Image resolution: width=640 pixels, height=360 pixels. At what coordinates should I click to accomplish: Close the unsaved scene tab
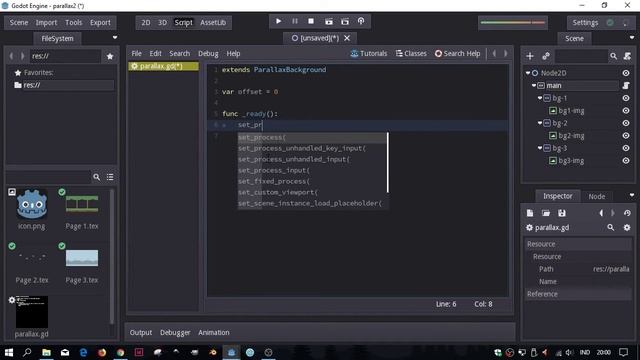tap(347, 38)
